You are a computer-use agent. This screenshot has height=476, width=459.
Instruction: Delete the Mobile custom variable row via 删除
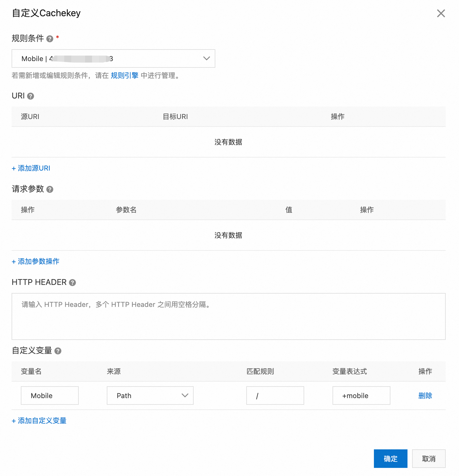pos(425,396)
